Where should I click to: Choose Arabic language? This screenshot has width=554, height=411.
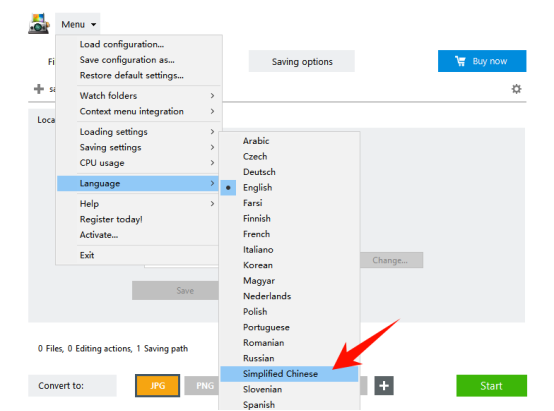[289, 141]
